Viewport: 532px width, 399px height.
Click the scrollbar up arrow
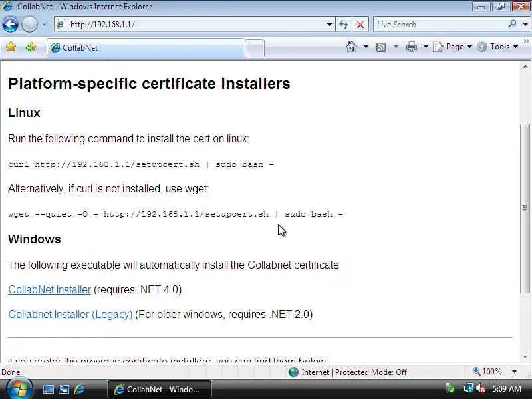(525, 66)
